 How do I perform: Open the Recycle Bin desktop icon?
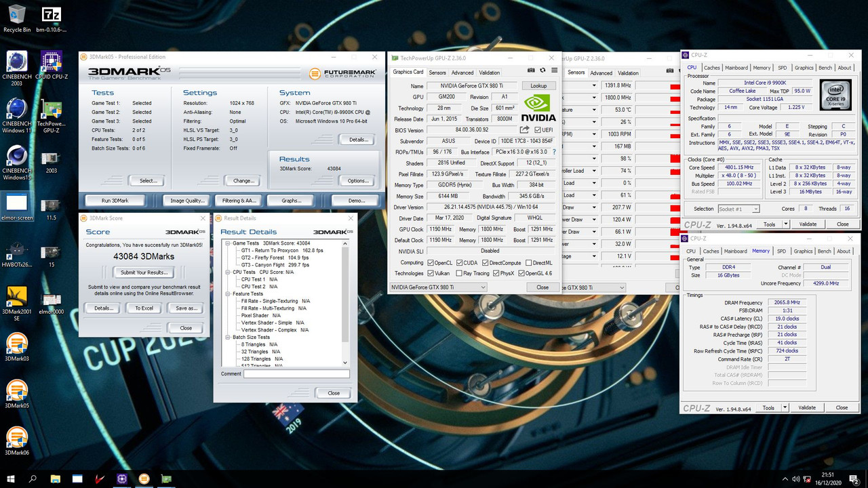(17, 18)
